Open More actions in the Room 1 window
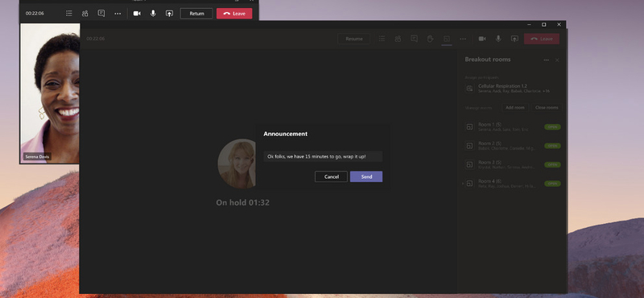This screenshot has width=644, height=298. (x=118, y=14)
